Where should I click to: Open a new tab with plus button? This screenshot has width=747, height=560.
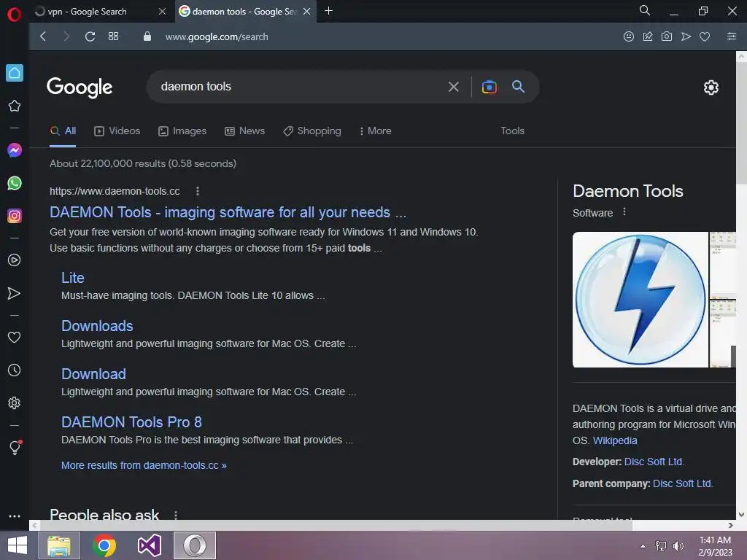pos(329,11)
